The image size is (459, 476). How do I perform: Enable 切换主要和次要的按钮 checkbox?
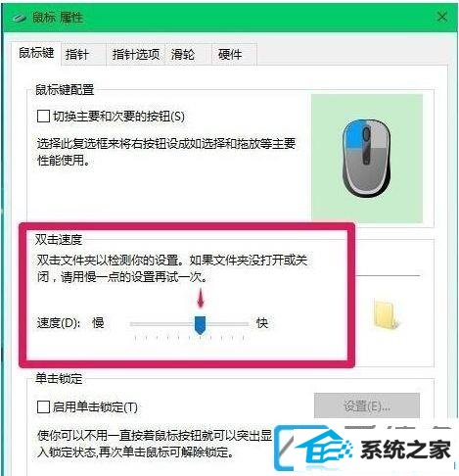[x=43, y=117]
